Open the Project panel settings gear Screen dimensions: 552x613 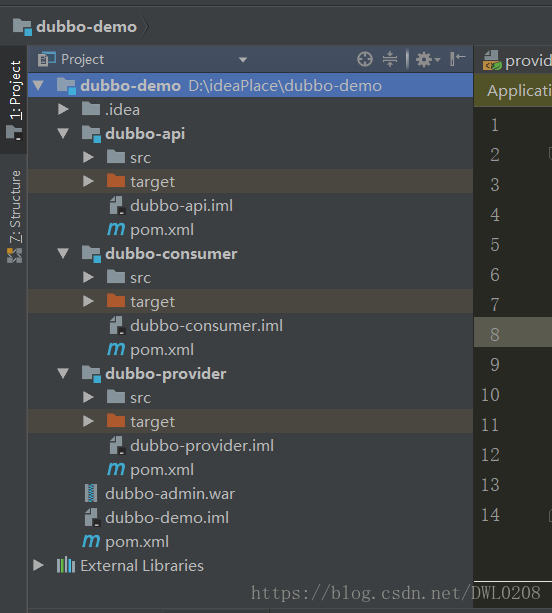(x=424, y=60)
